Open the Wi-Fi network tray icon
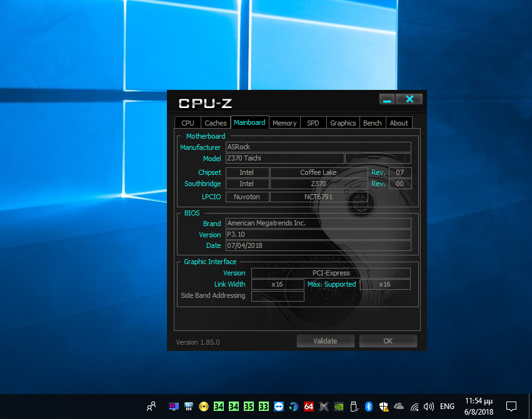 [414, 406]
